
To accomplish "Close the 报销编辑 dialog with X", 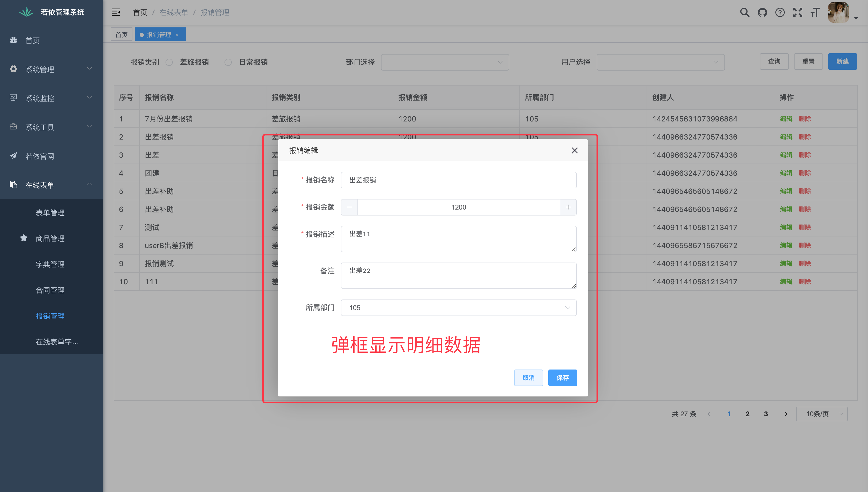I will coord(574,150).
